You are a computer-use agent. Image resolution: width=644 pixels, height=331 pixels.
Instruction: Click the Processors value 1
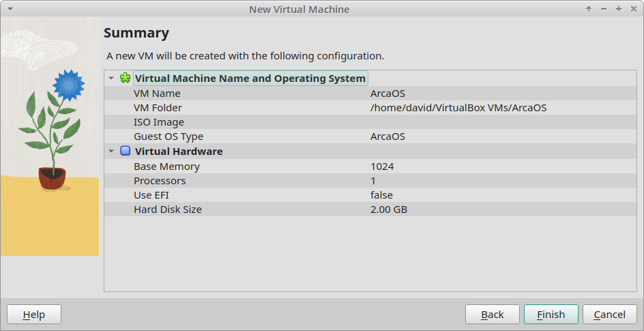click(x=373, y=181)
